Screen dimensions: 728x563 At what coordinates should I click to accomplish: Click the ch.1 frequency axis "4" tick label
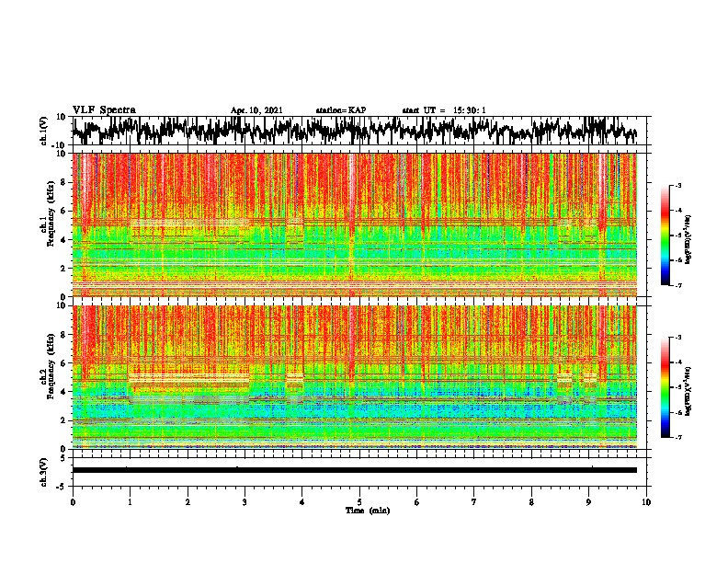coord(63,240)
